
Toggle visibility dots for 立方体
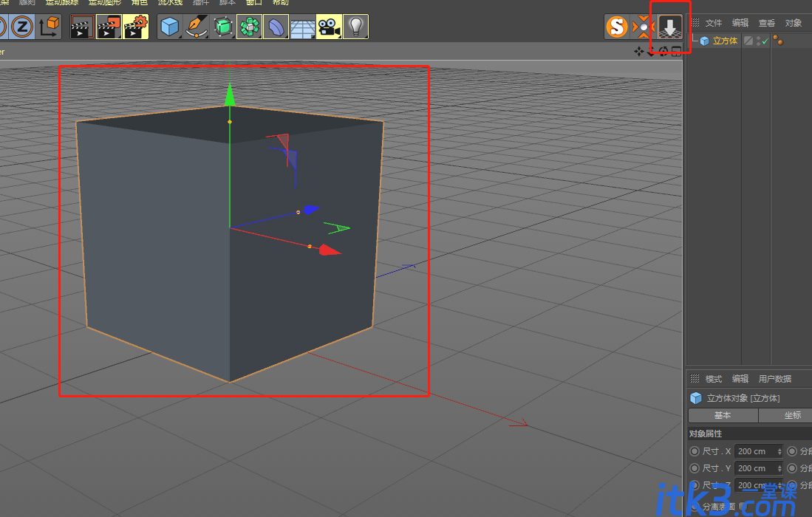(x=759, y=41)
